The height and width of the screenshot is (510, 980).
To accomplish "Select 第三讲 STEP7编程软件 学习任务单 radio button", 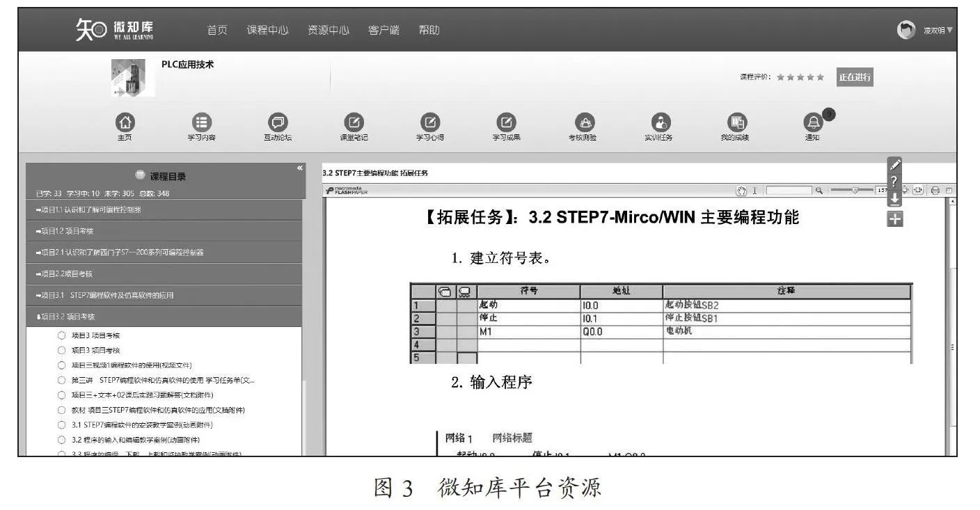I will click(x=61, y=380).
